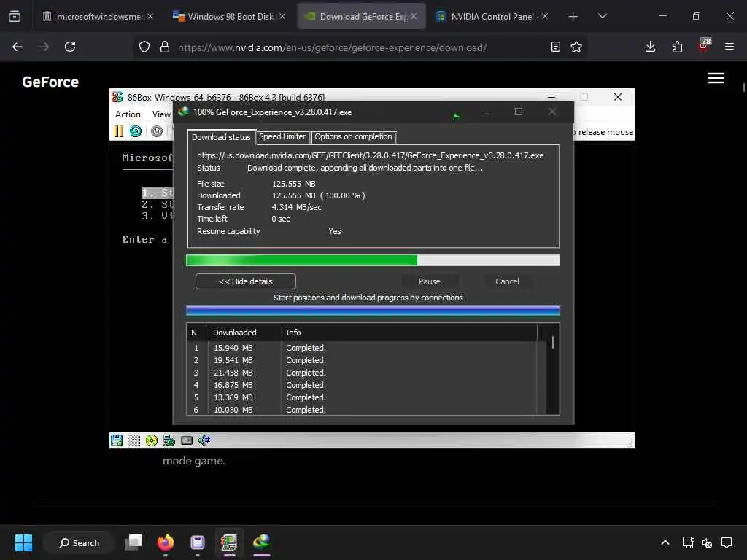This screenshot has height=560, width=747.
Task: Show hidden system tray icons
Action: (665, 542)
